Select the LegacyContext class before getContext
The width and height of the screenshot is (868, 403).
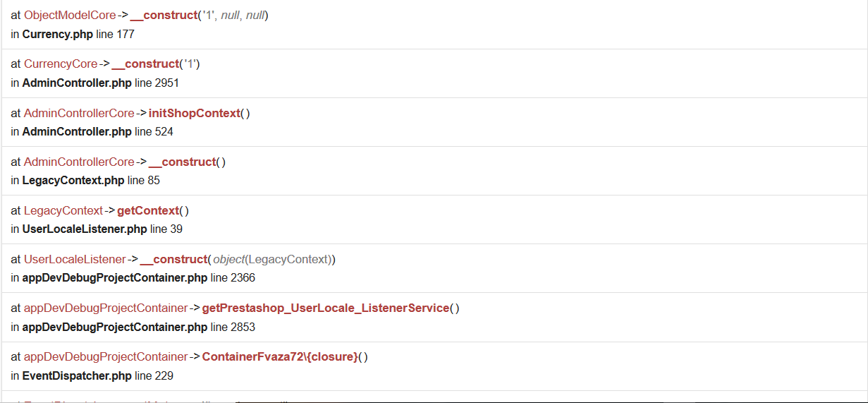(63, 210)
